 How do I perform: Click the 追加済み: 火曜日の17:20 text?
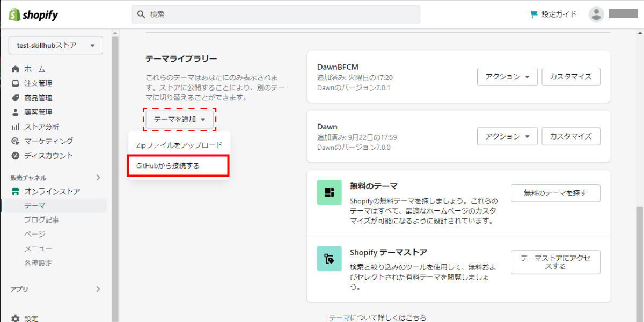point(355,77)
